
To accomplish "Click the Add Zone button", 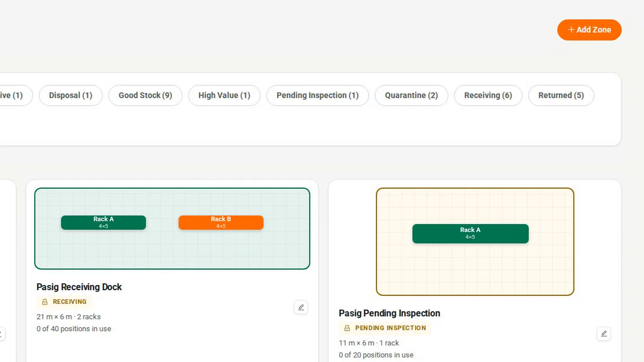I will (589, 30).
